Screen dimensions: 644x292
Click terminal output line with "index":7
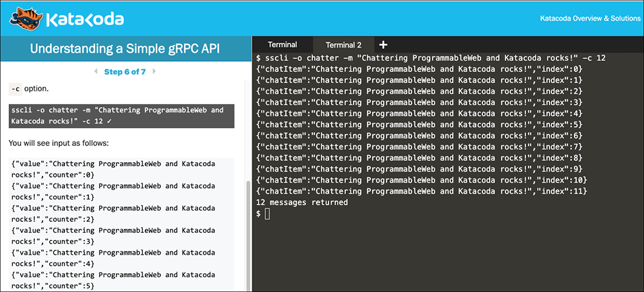[419, 147]
